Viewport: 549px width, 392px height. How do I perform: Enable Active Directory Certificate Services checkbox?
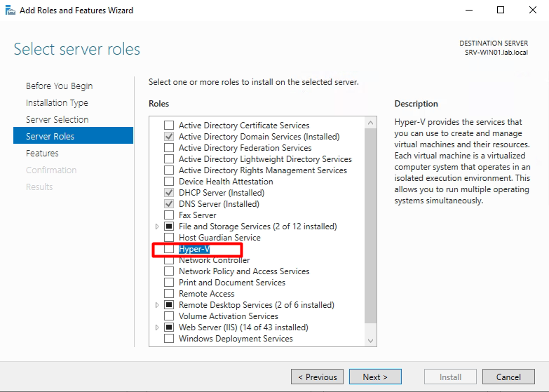[169, 126]
